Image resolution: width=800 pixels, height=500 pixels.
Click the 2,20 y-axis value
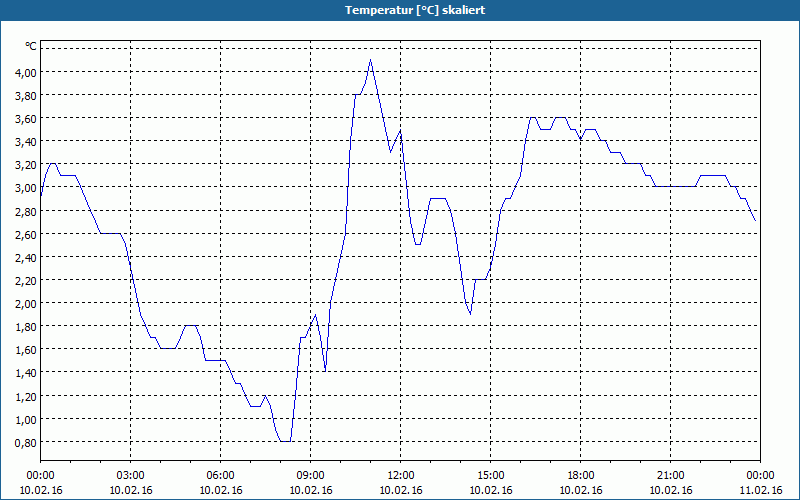26,281
